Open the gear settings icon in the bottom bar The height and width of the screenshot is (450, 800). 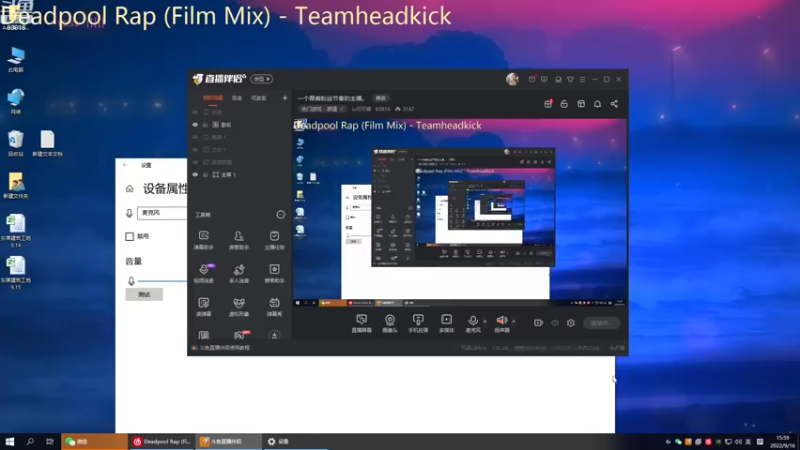tap(571, 322)
